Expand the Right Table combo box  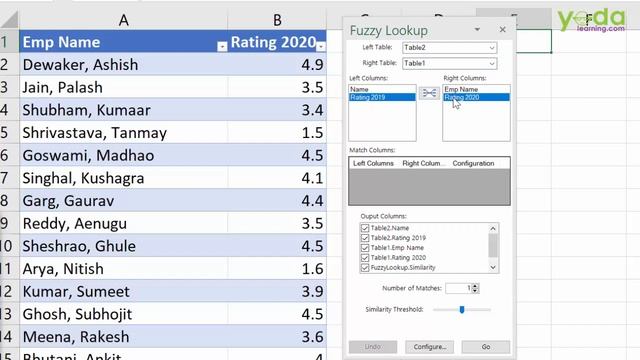pyautogui.click(x=492, y=63)
